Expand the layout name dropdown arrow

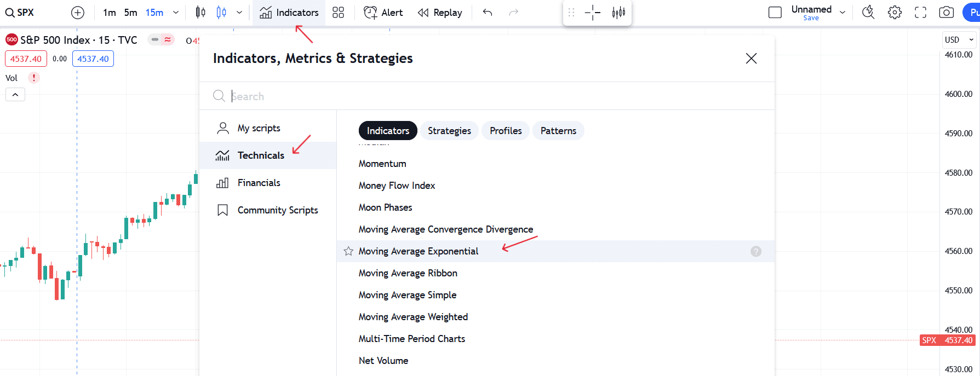pos(843,13)
